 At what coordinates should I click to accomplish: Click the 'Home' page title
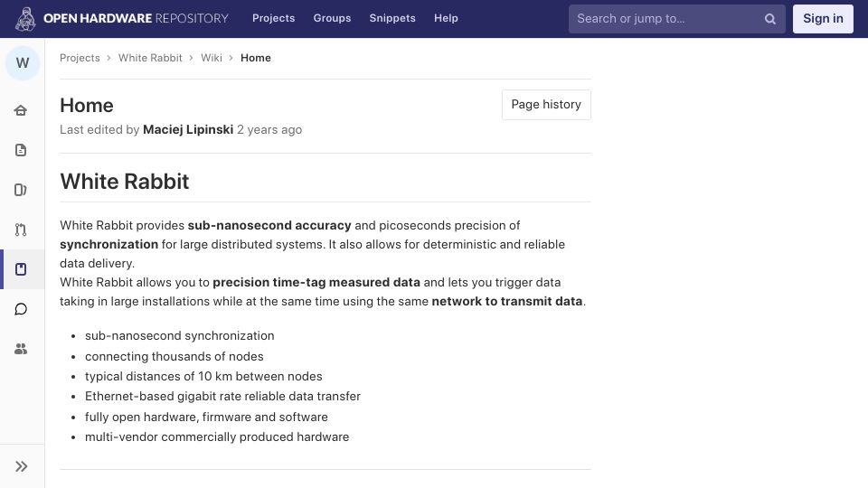coord(87,105)
